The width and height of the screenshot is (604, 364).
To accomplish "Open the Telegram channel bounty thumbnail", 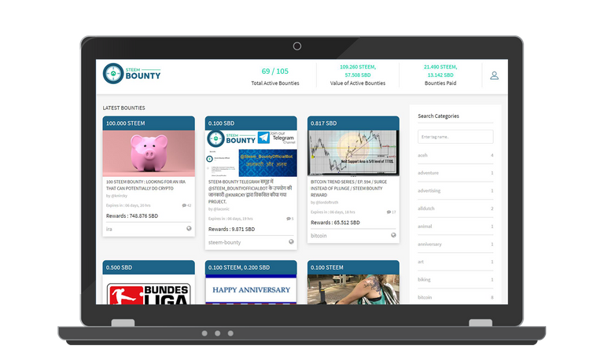I will [251, 153].
